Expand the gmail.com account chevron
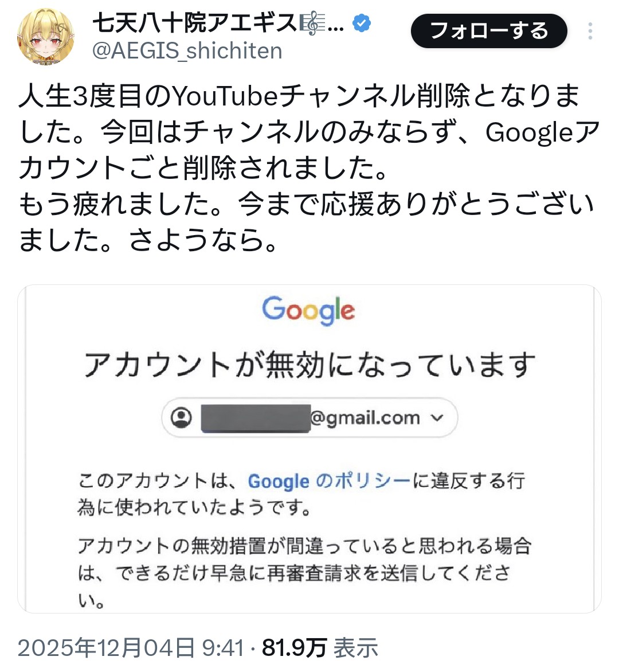Viewport: 619px width, 672px height. tap(437, 417)
